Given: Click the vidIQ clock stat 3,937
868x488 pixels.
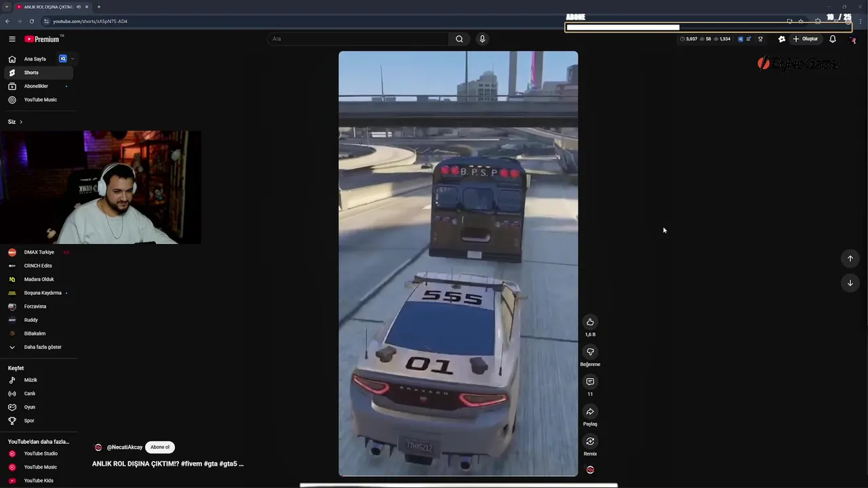Looking at the screenshot, I should (688, 39).
